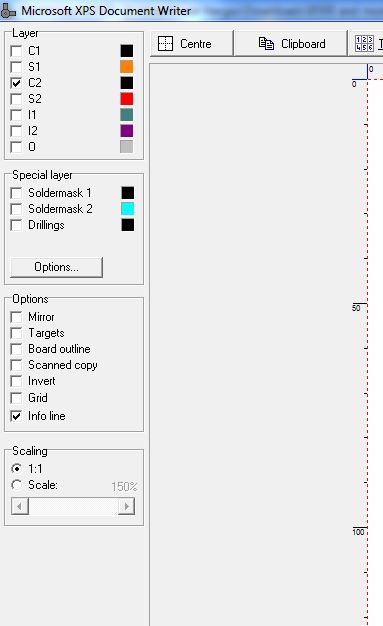Click the numbered grid tiling icon

(x=364, y=44)
